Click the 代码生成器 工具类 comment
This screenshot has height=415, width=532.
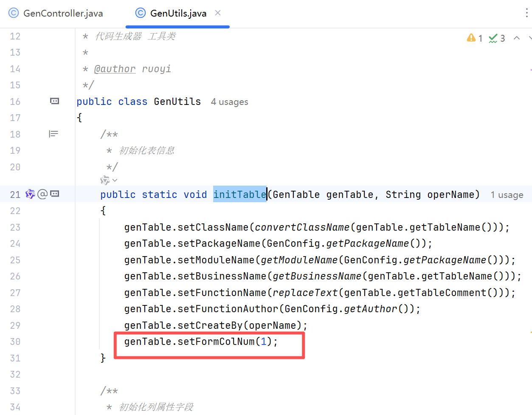(135, 36)
